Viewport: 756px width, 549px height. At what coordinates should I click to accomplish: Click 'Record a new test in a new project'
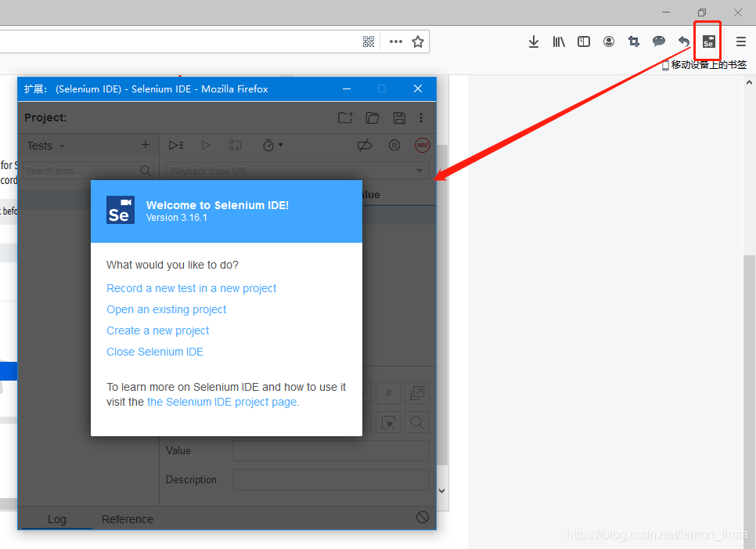click(x=192, y=288)
